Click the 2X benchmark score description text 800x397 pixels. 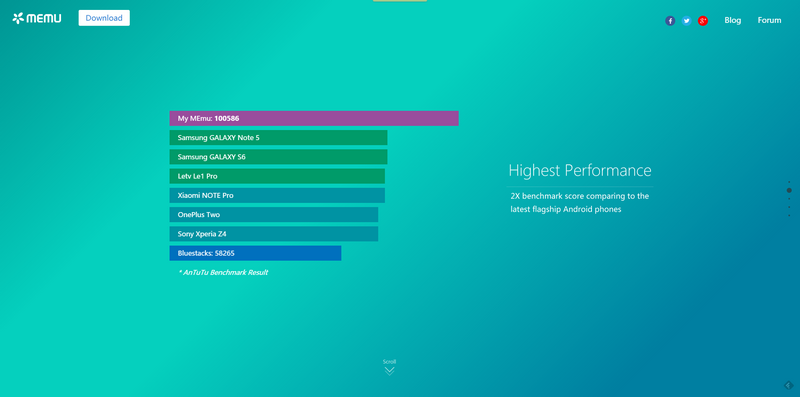(x=580, y=203)
